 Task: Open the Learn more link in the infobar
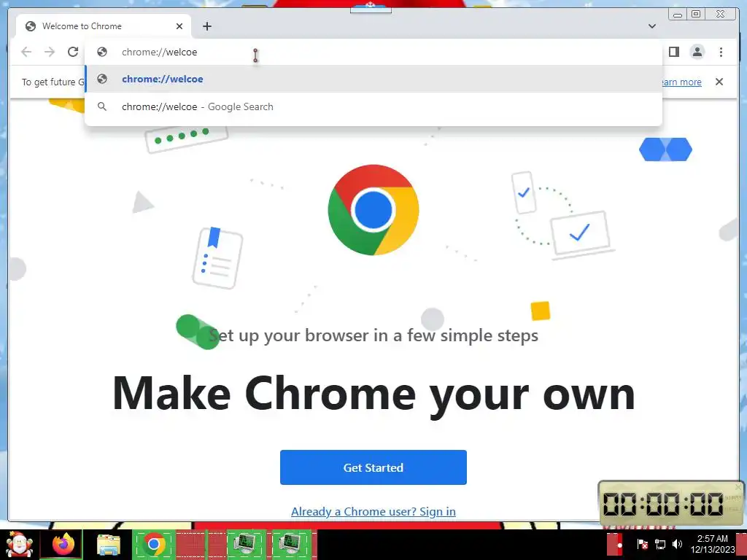click(681, 82)
